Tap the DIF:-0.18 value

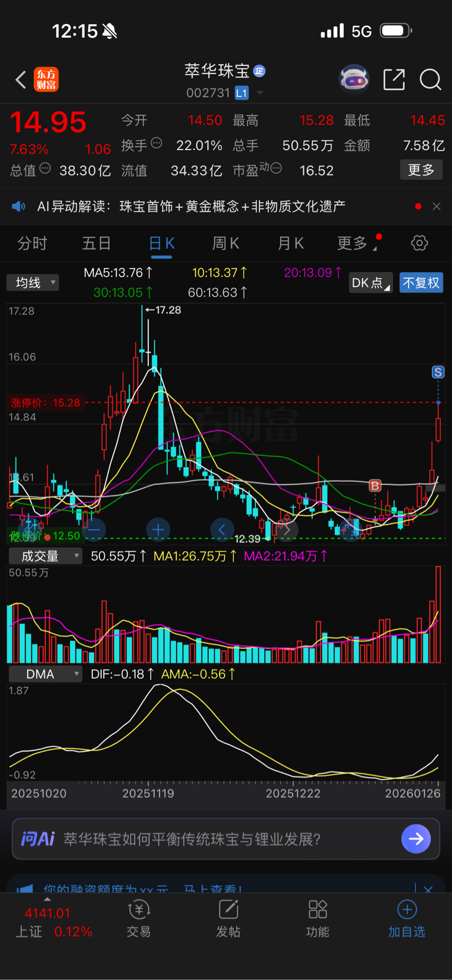122,675
